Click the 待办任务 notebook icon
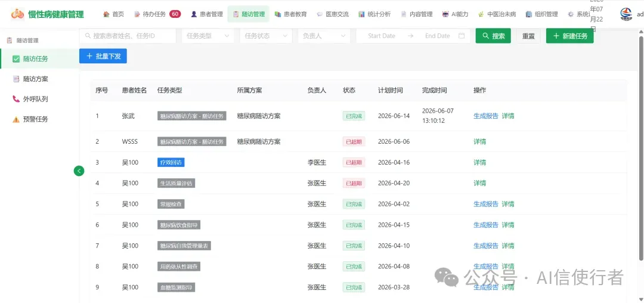Screen dimensions: 644x303 [137, 14]
